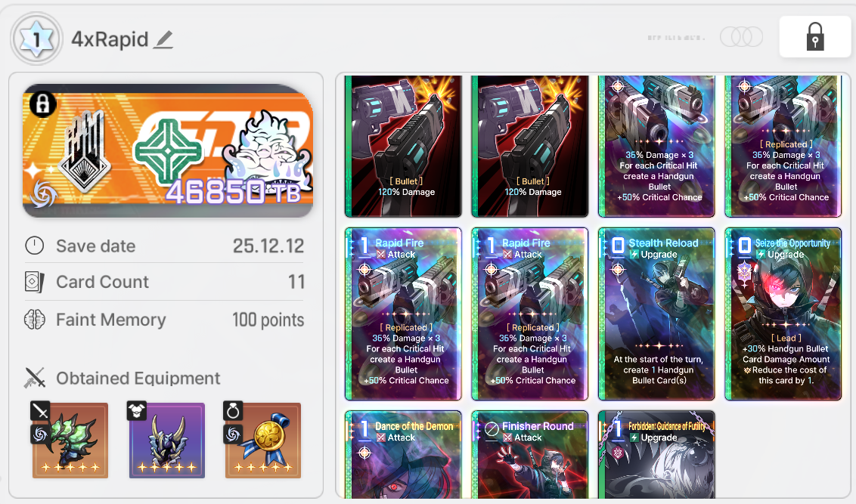
Task: Click the card icon beside Card Count
Action: pos(34,282)
